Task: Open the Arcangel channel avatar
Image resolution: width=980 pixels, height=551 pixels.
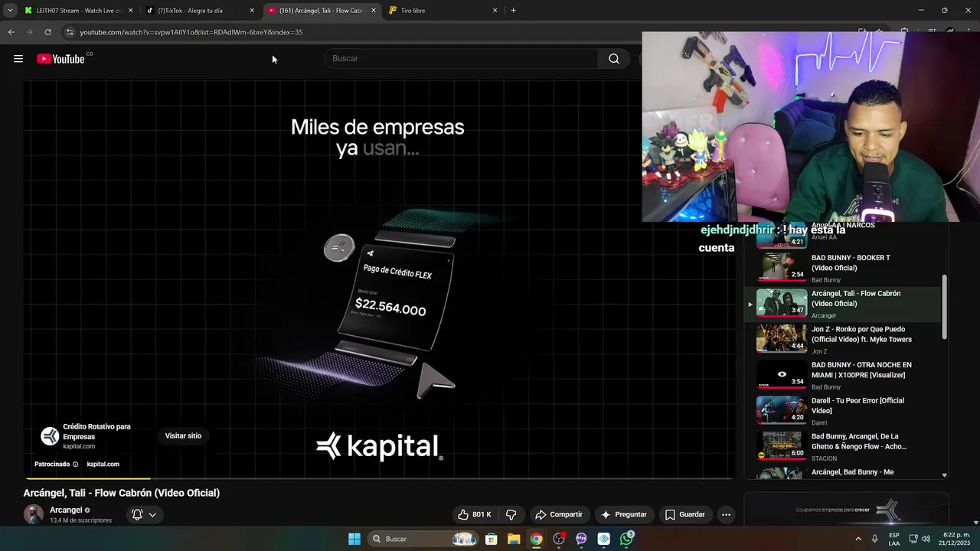Action: (33, 514)
